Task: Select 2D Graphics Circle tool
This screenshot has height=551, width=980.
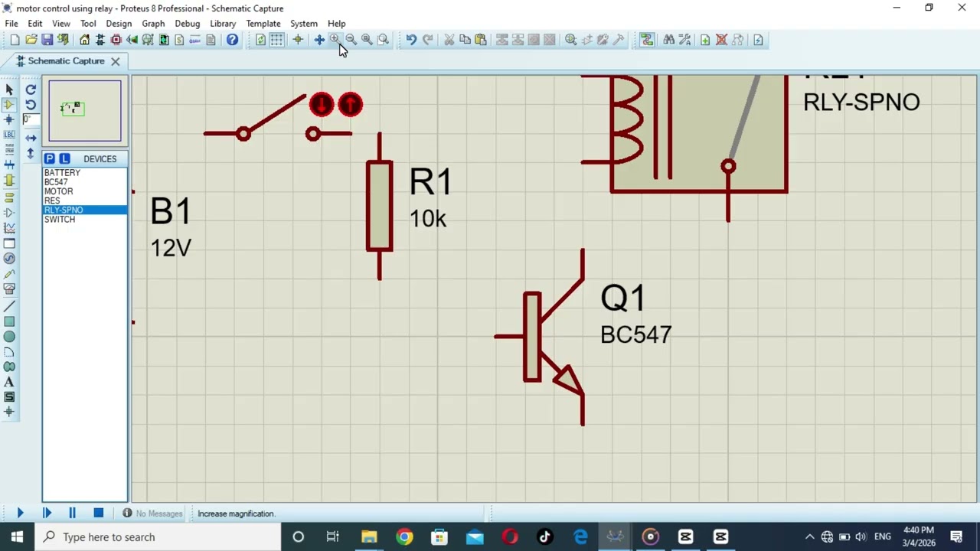Action: tap(9, 337)
